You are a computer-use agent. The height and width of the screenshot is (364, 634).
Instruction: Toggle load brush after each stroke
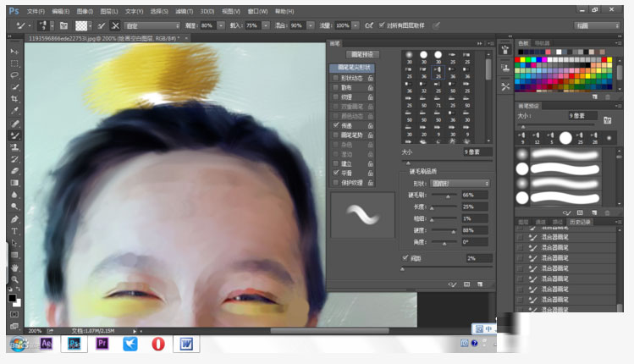coord(102,26)
